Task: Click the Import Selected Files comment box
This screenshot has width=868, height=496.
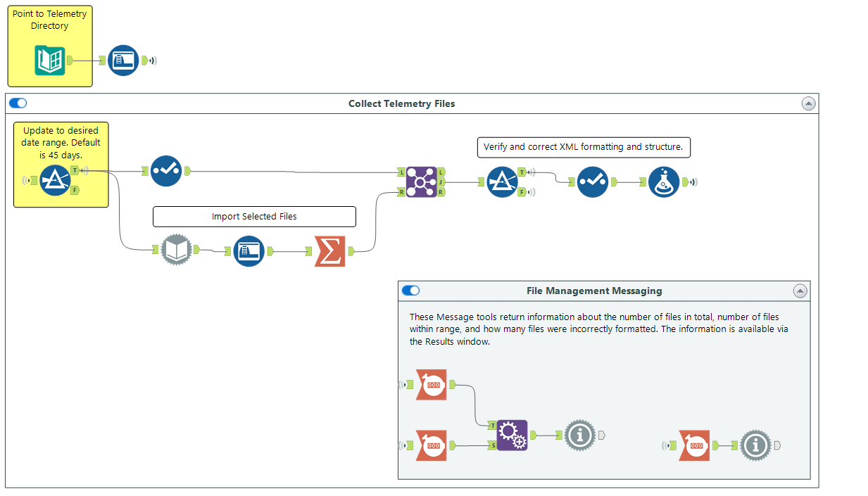Action: (254, 216)
